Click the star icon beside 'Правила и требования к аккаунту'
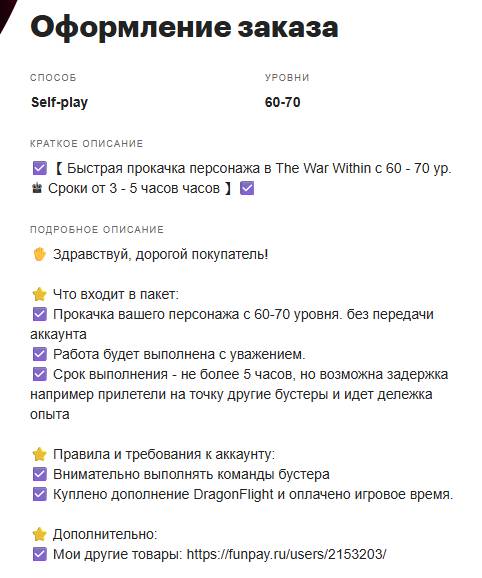Image resolution: width=482 pixels, height=578 pixels. coord(39,454)
